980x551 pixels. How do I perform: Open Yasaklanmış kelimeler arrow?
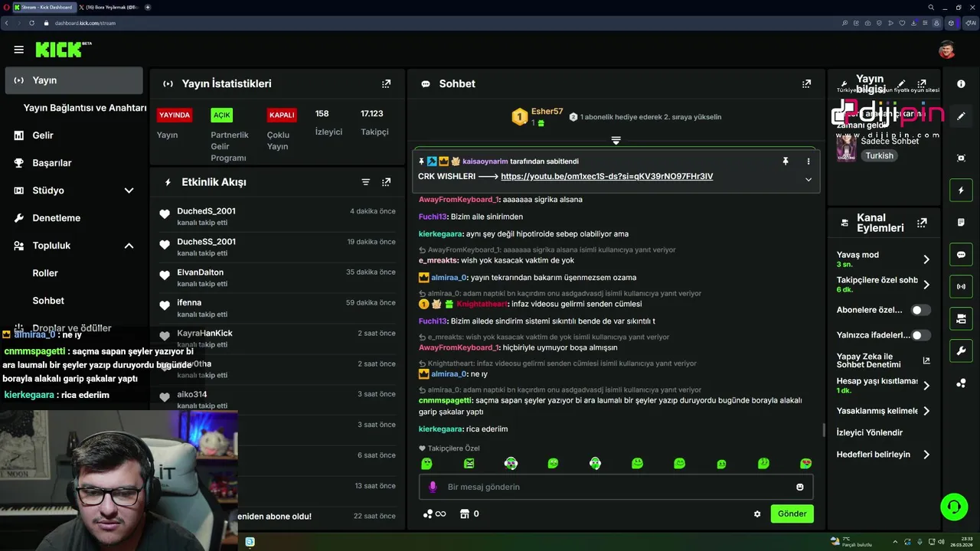click(x=926, y=411)
